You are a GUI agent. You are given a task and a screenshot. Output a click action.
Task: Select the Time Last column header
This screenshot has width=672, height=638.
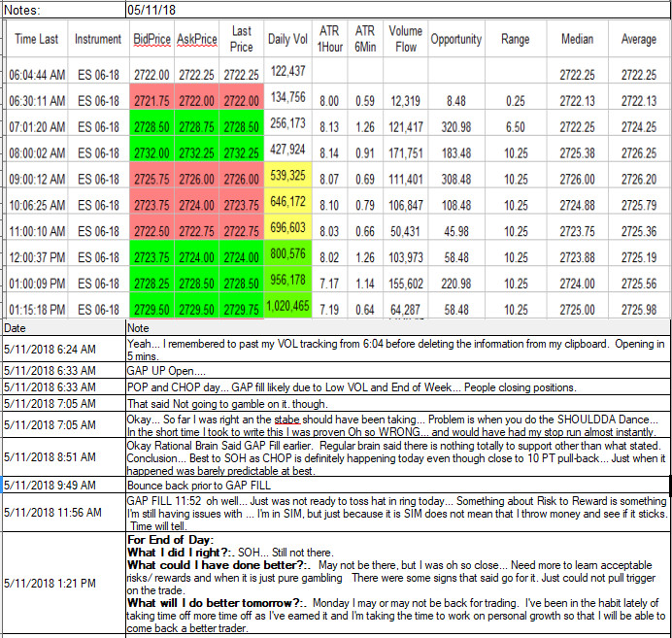coord(37,39)
